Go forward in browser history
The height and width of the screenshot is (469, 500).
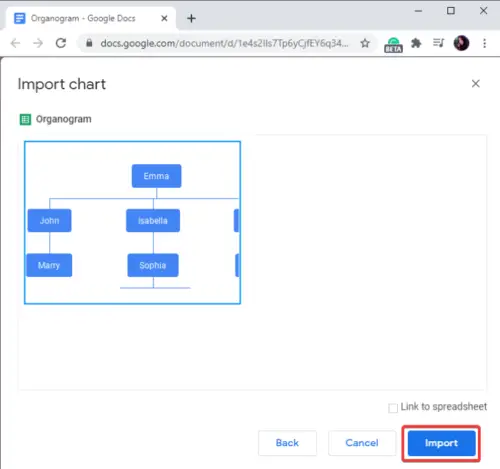click(x=38, y=43)
